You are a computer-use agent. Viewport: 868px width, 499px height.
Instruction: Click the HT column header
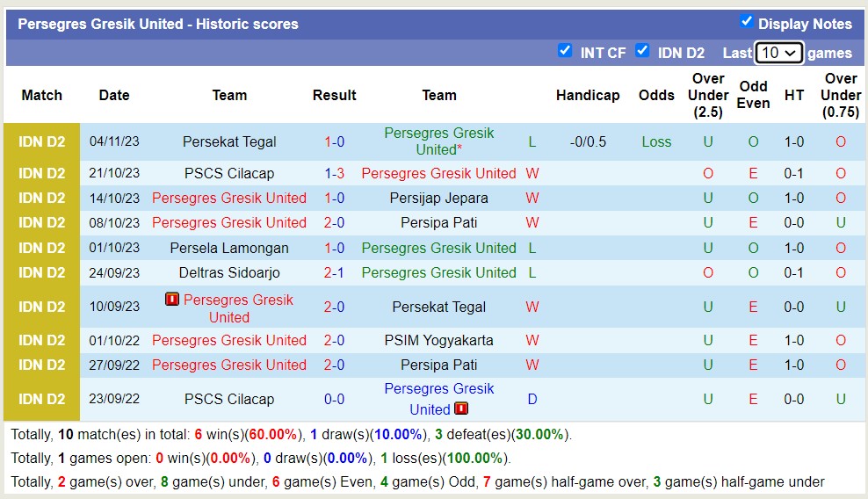click(794, 95)
